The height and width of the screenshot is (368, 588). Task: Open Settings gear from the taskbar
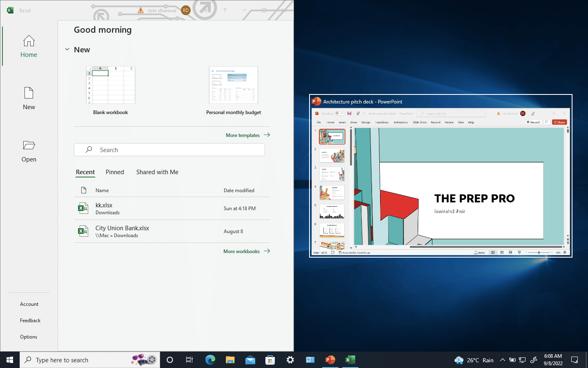(290, 360)
